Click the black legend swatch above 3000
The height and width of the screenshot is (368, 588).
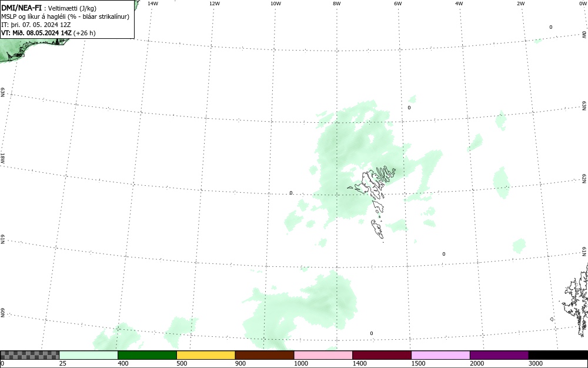click(558, 355)
